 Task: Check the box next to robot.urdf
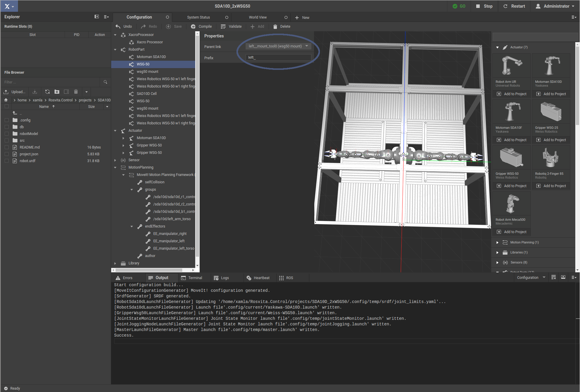point(6,161)
